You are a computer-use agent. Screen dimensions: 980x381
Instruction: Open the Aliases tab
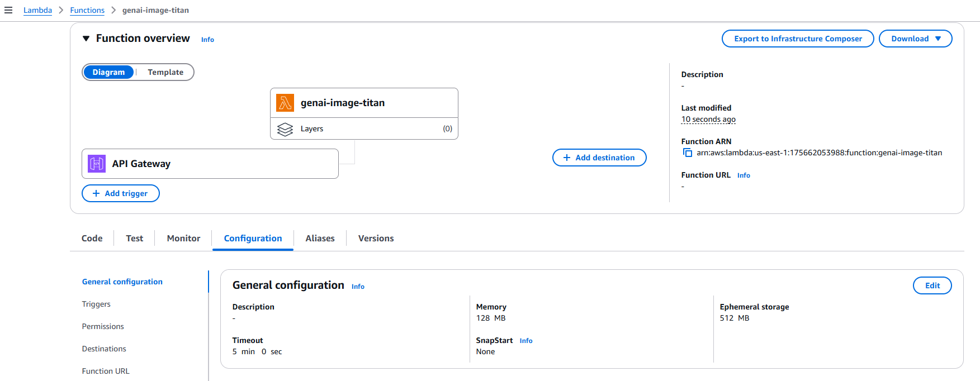tap(320, 238)
